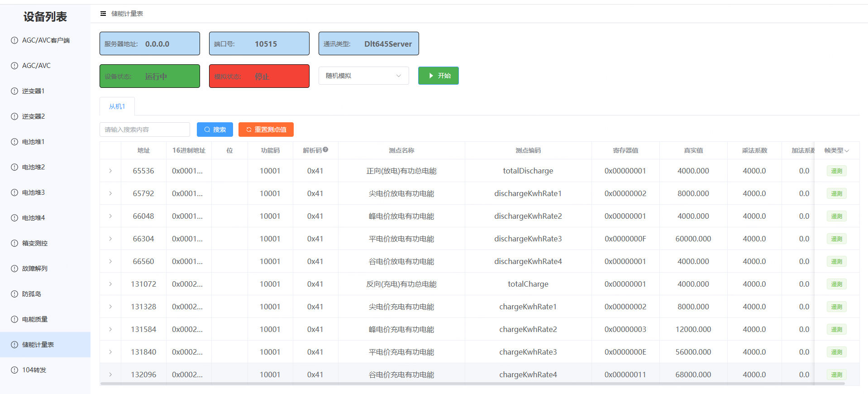Click the 通讯类型 Dlt645Server box
868x394 pixels.
coord(369,43)
